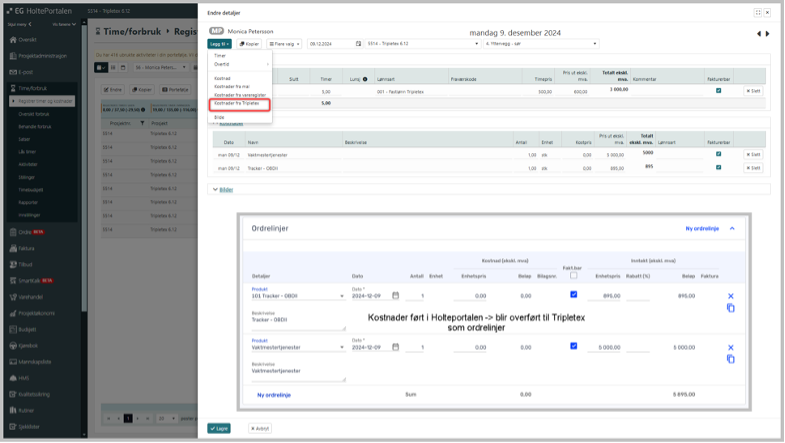The height and width of the screenshot is (443, 785).
Task: Open the Legg til dropdown
Action: click(220, 44)
